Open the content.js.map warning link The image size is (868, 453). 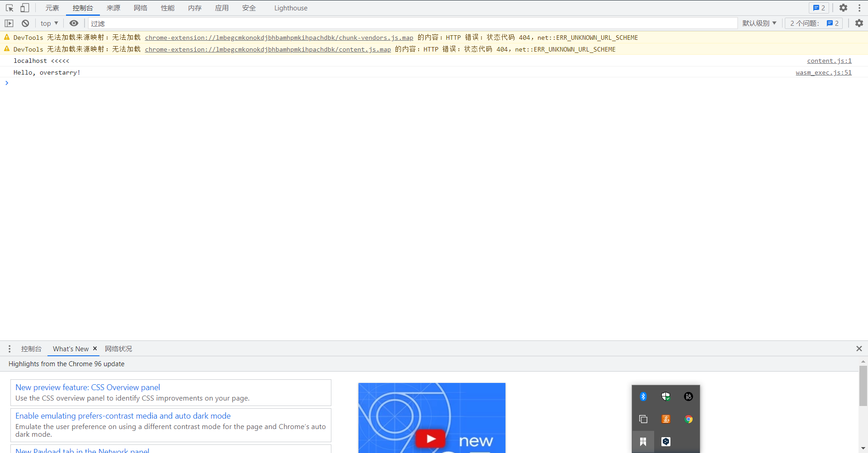point(268,49)
